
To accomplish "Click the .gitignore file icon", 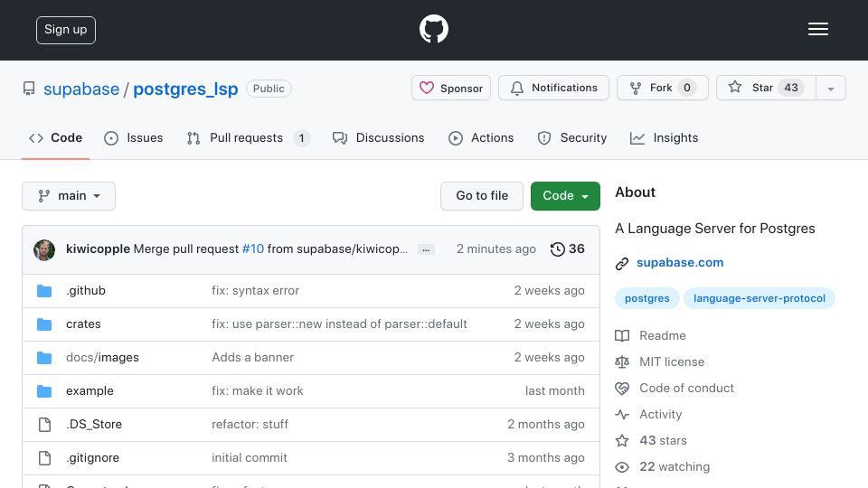I will [x=44, y=457].
